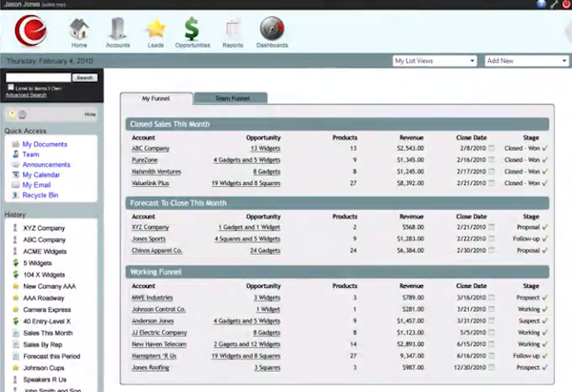This screenshot has height=392, width=572.
Task: Click the My Calendar icon in Quick Access
Action: pyautogui.click(x=15, y=175)
